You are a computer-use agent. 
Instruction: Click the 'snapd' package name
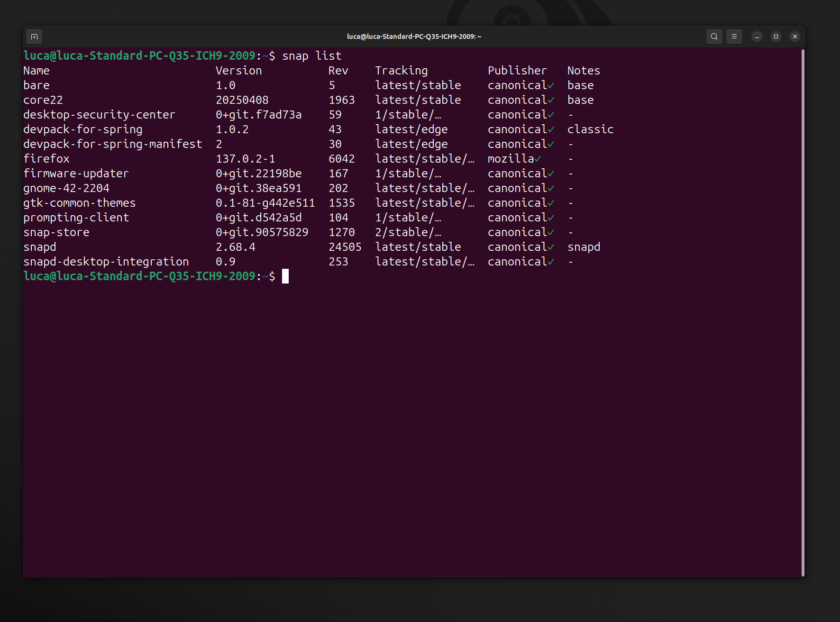(40, 247)
